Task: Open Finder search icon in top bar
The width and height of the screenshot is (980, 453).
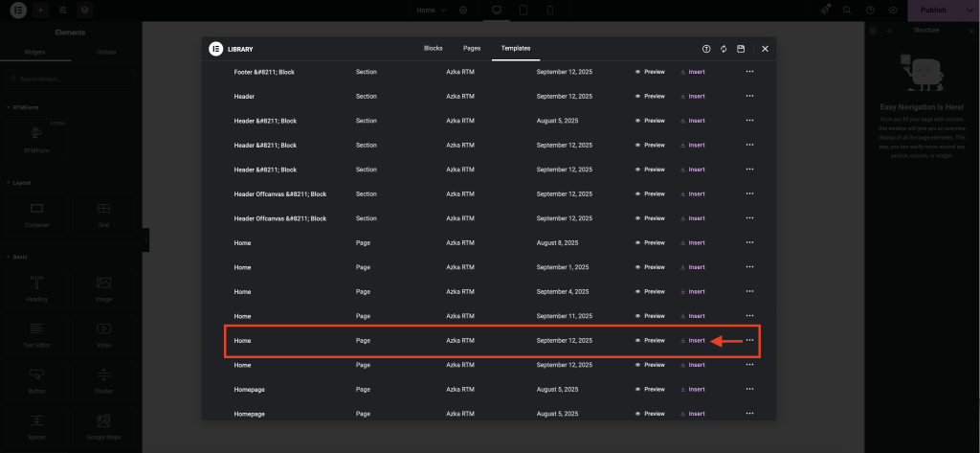Action: (x=848, y=10)
